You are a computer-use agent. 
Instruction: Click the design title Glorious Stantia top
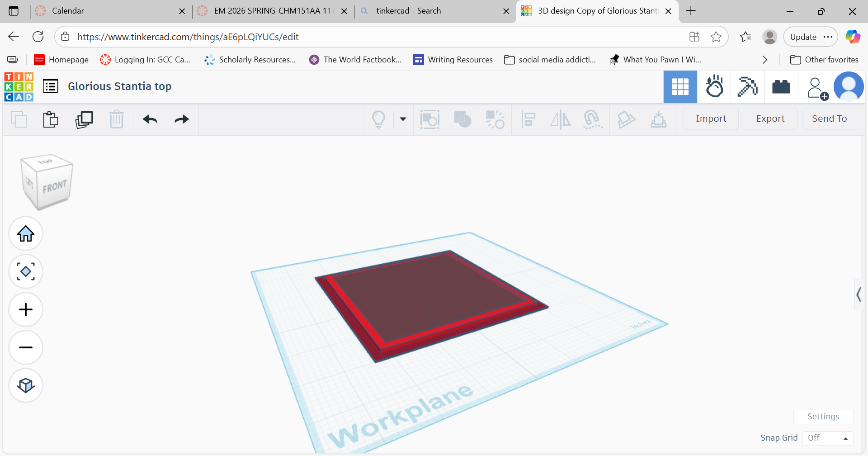[x=120, y=86]
